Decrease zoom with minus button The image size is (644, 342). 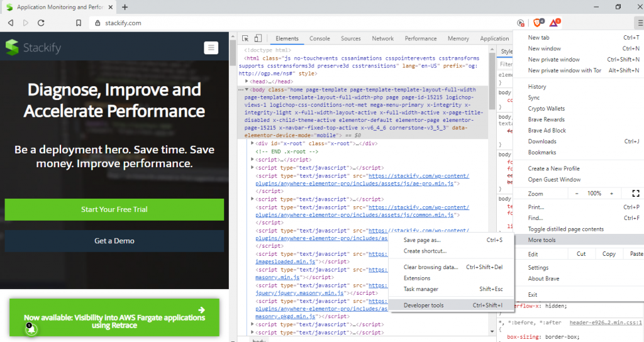point(577,194)
